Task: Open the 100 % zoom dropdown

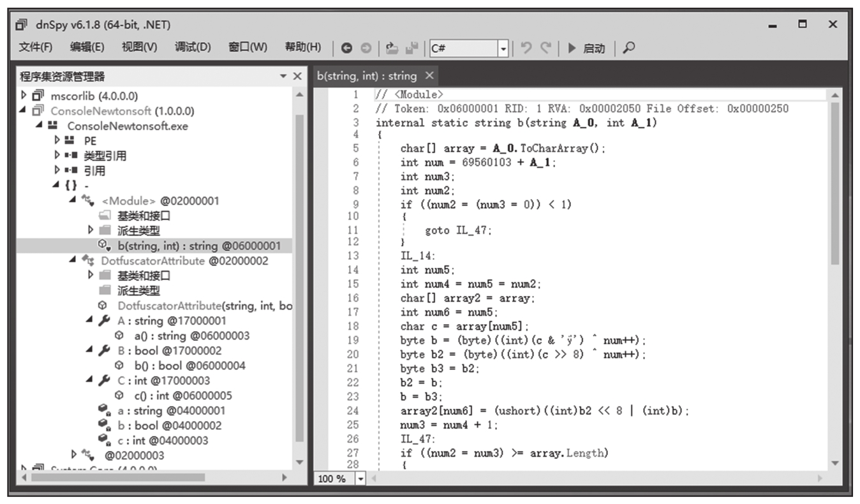Action: click(x=361, y=478)
